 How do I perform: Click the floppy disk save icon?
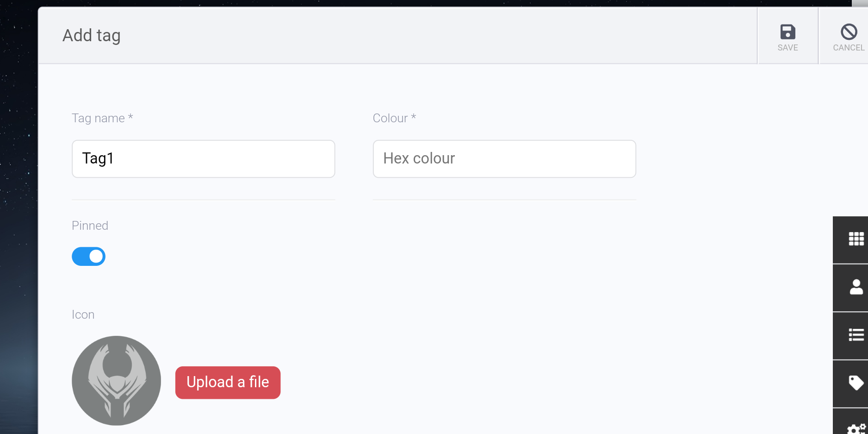pyautogui.click(x=787, y=31)
